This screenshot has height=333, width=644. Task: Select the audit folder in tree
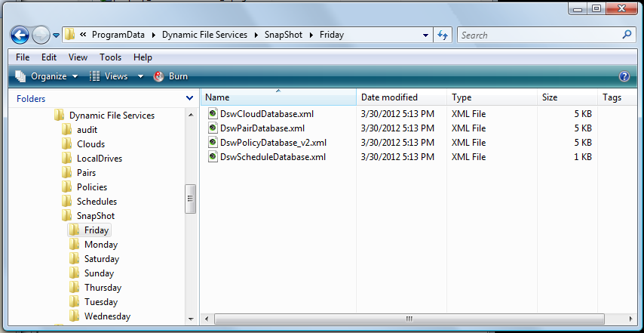point(79,130)
